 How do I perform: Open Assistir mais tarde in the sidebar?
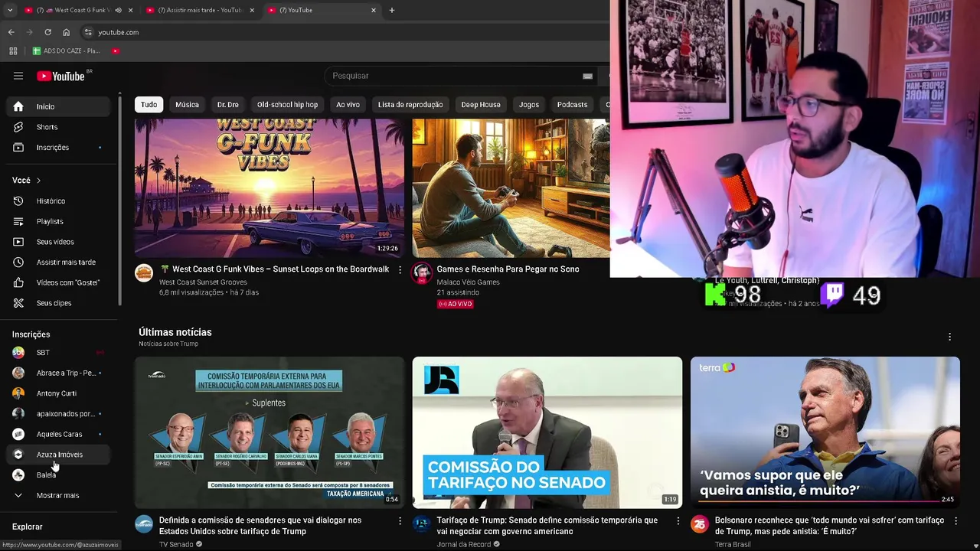pos(57,262)
